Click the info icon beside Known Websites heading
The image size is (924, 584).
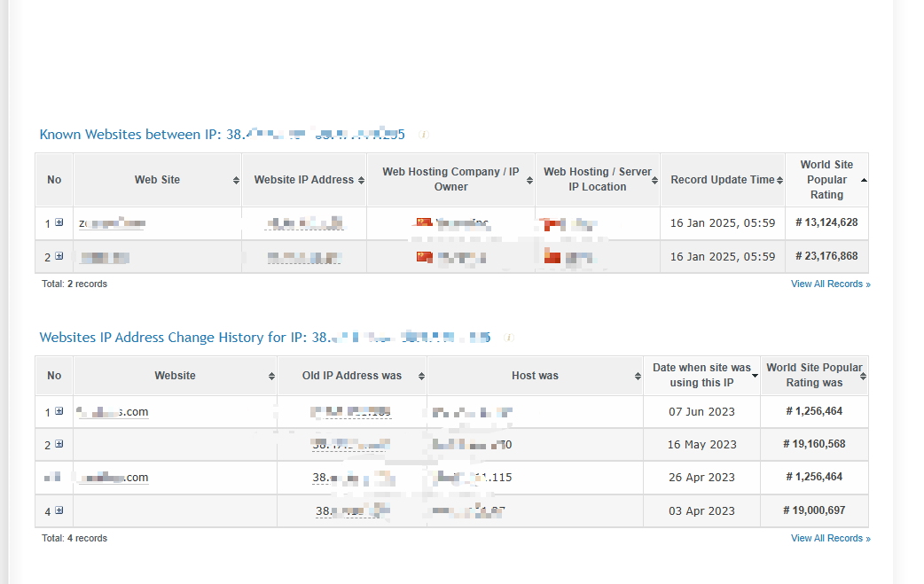point(423,135)
